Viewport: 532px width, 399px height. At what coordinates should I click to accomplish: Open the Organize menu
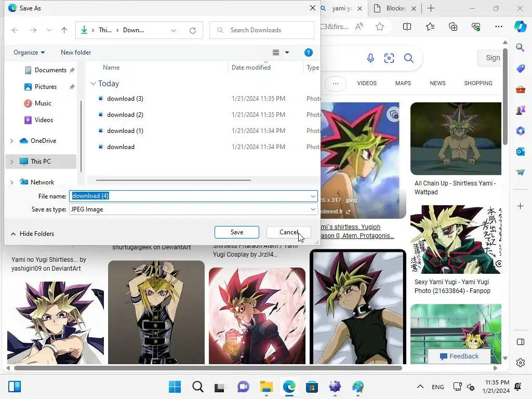[29, 52]
